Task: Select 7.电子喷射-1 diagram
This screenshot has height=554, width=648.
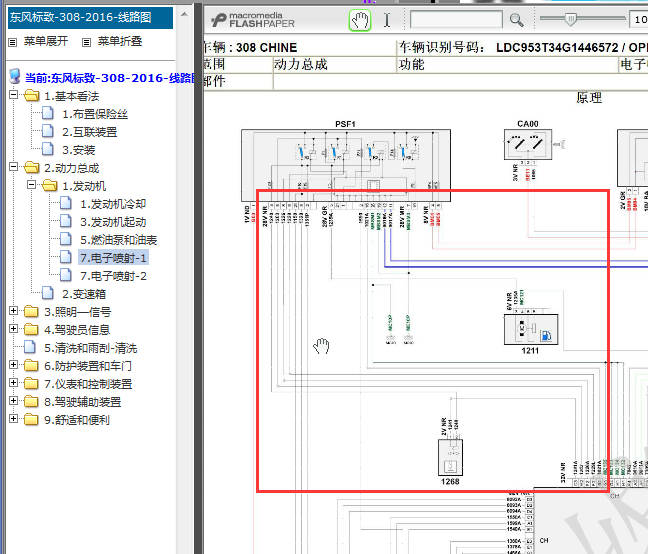Action: click(x=113, y=258)
